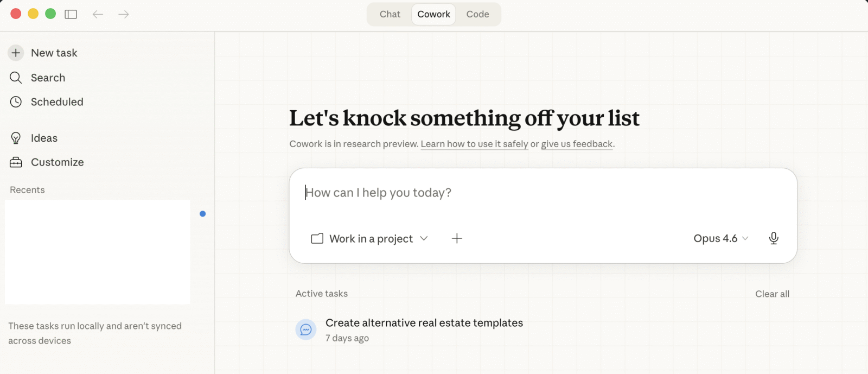Focus the How can I help you today field
This screenshot has width=868, height=374.
click(x=542, y=193)
